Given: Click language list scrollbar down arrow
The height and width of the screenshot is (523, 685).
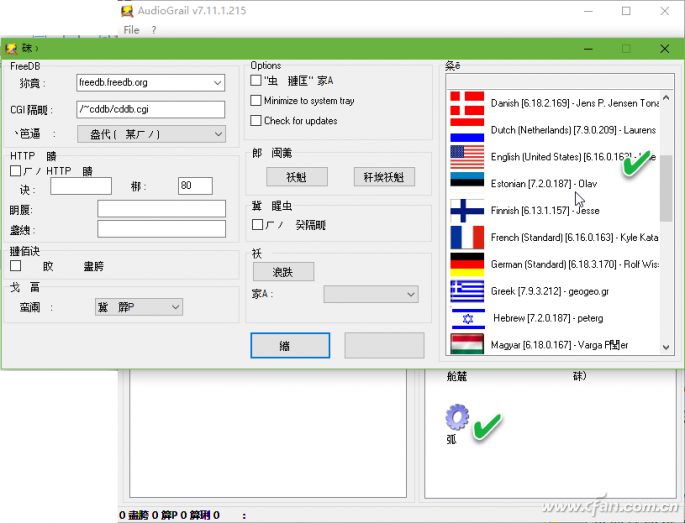Looking at the screenshot, I should click(x=666, y=347).
